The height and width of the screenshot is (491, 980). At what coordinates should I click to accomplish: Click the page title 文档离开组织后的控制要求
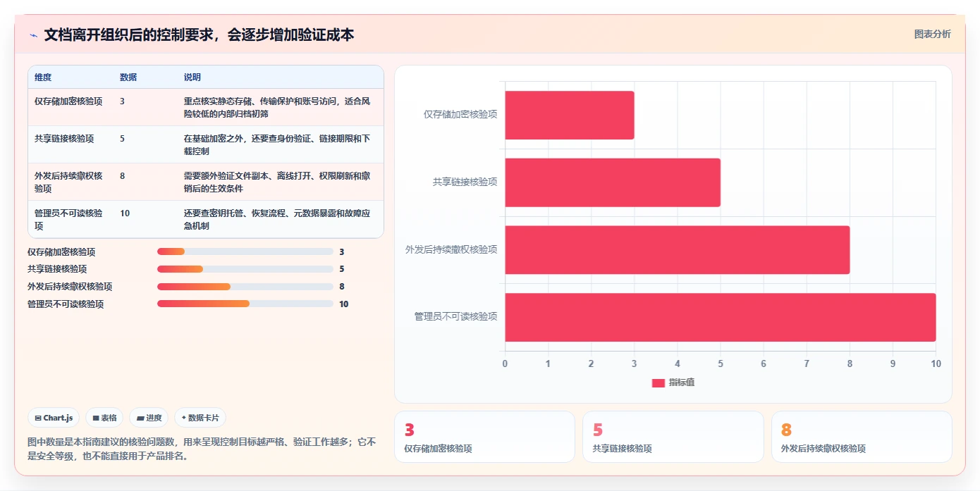point(199,35)
